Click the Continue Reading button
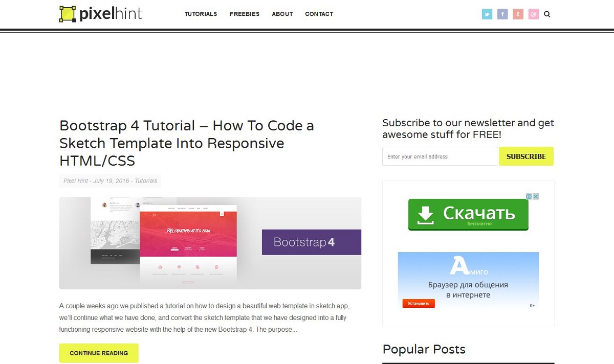This screenshot has width=614, height=364. [x=99, y=353]
